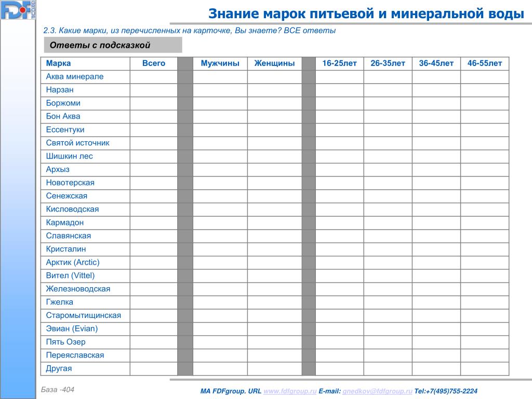532x399 pixels.
Task: Click the 'Бон Аква' row label
Action: [63, 116]
